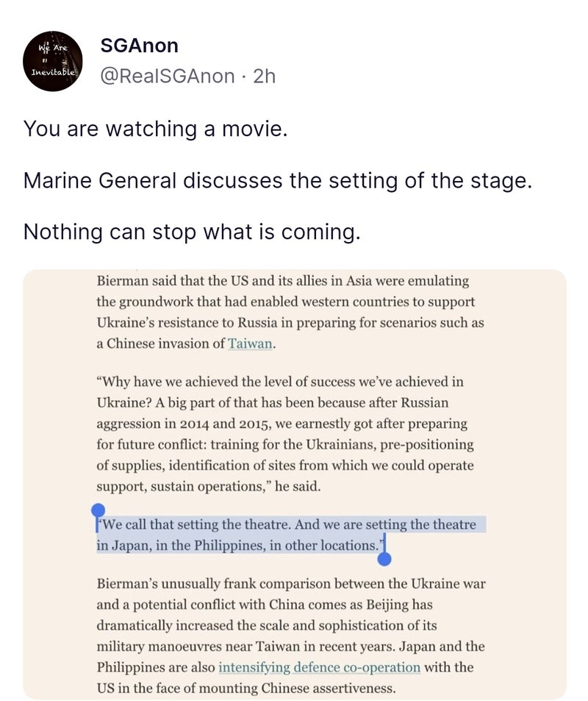Click the 2h post timestamp
The image size is (588, 701).
coord(264,75)
